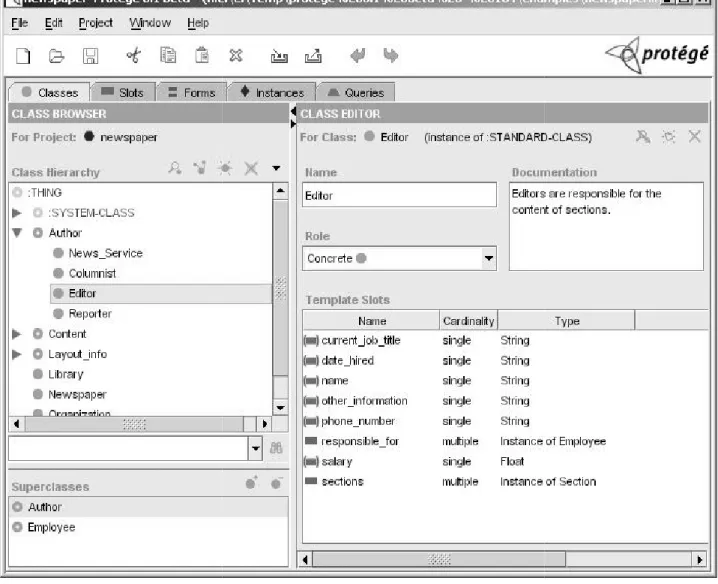Select Employee in the Superclasses list
The image size is (718, 584).
pos(148,527)
